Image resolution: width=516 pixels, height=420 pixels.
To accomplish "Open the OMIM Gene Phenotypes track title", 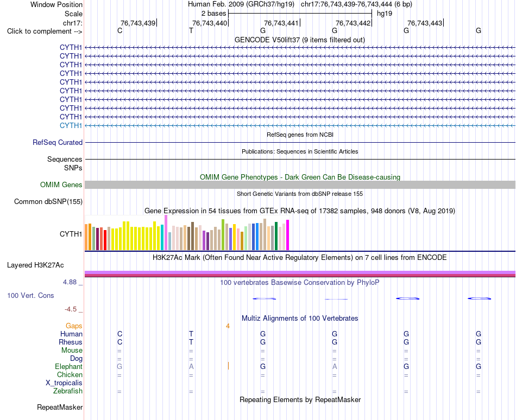I will pos(300,177).
